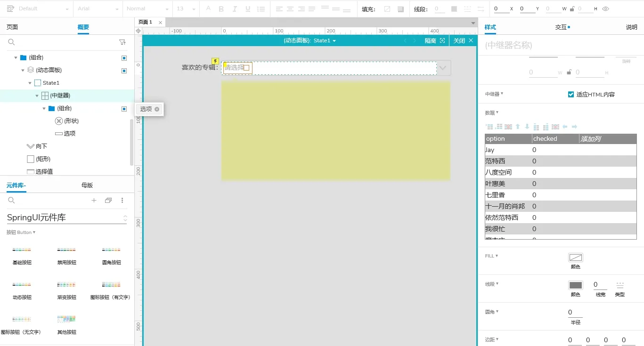Click the outline filter/sort icon
Screen dimensions: 644x346
click(x=122, y=42)
